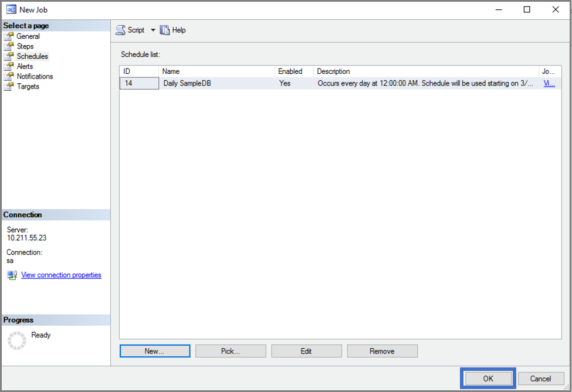
Task: Confirm the job with OK
Action: [488, 379]
